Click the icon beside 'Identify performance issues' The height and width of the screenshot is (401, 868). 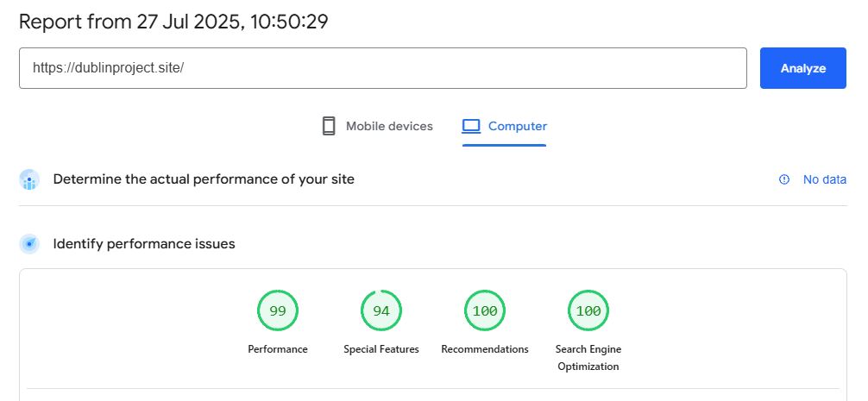coord(29,244)
